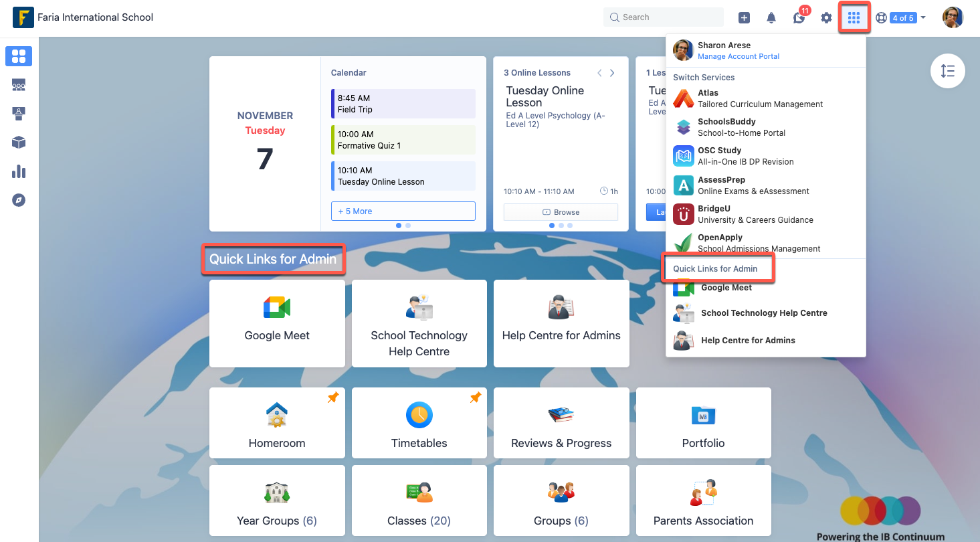Open the Parents Association tile
The image size is (980, 542).
coord(704,501)
